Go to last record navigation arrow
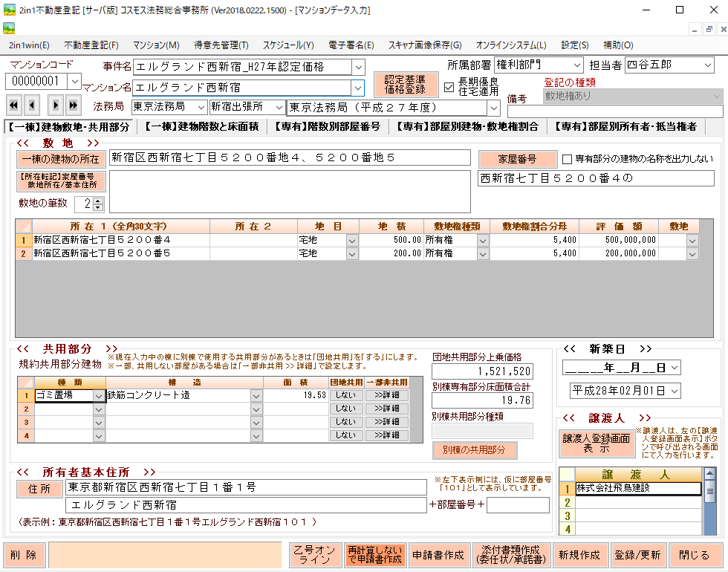728x572 pixels. (x=73, y=103)
